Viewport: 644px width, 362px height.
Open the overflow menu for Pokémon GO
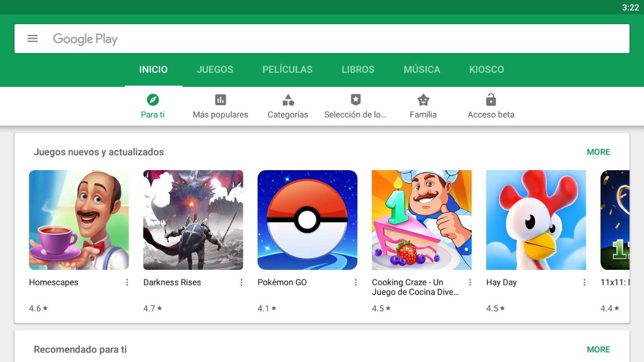tap(355, 282)
